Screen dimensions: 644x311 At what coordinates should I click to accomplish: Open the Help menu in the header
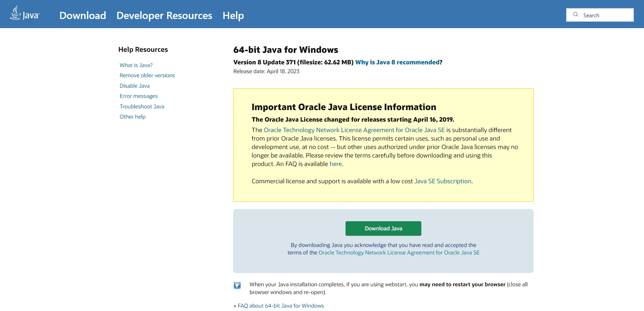click(x=233, y=15)
